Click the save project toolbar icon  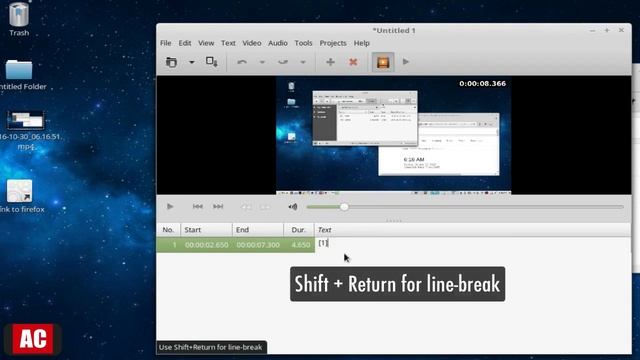pyautogui.click(x=211, y=62)
